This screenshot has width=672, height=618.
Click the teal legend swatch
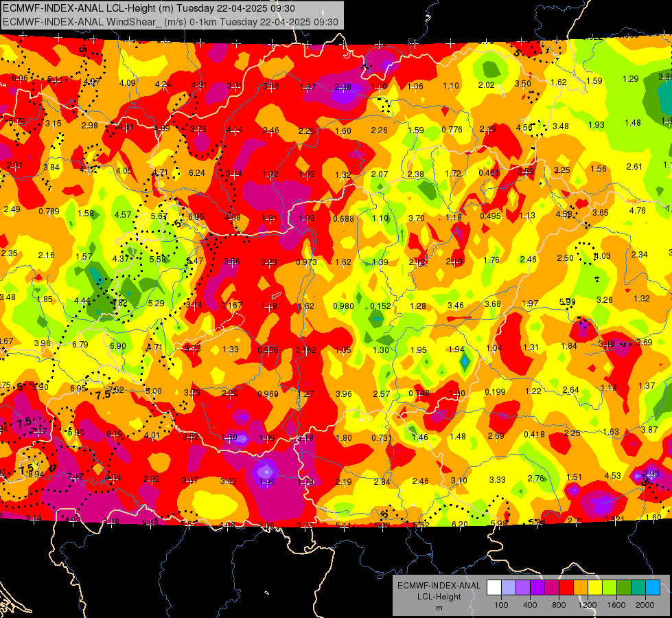pos(638,588)
